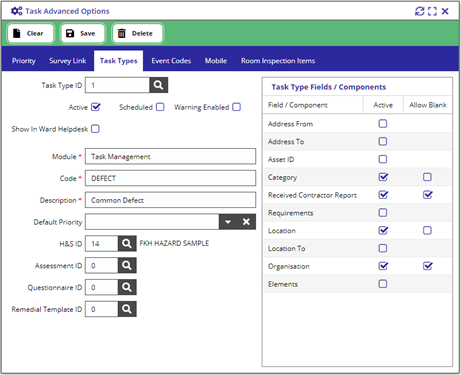Save the task type

pyautogui.click(x=83, y=33)
